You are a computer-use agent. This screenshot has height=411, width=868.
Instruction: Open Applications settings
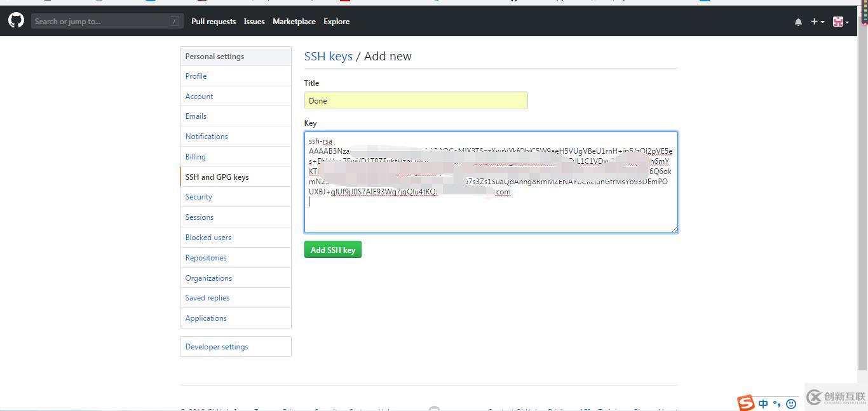coord(236,318)
